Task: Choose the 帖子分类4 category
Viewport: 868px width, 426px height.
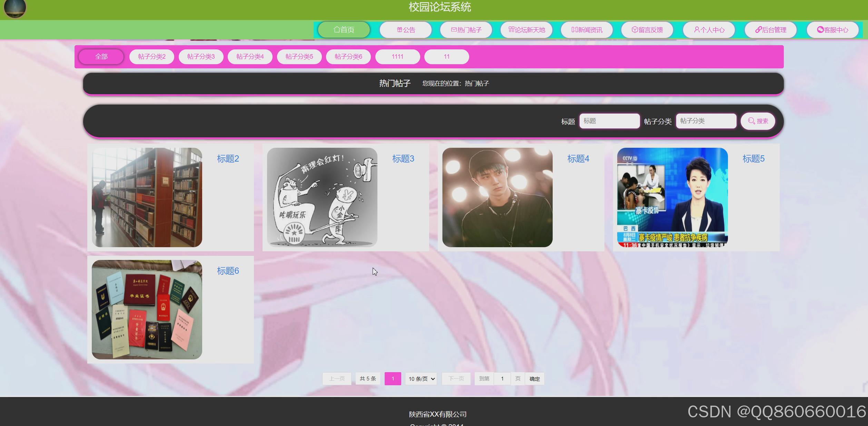Action: point(250,57)
